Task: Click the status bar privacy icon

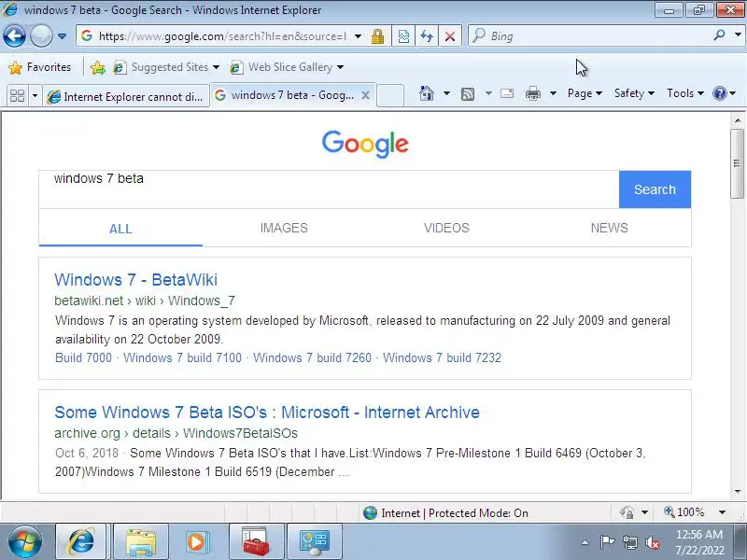Action: 627,512
